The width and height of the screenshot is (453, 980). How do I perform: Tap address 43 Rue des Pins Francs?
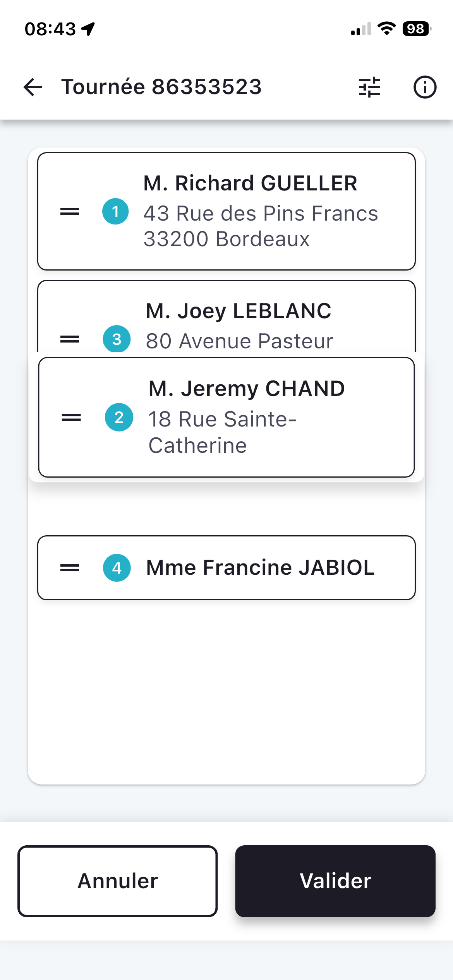click(261, 213)
